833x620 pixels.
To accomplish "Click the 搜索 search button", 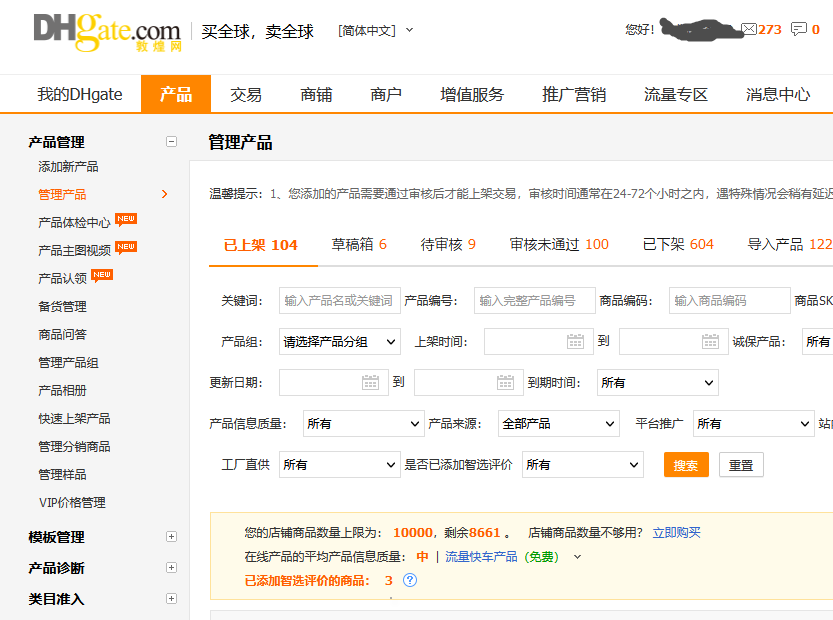I will point(686,464).
